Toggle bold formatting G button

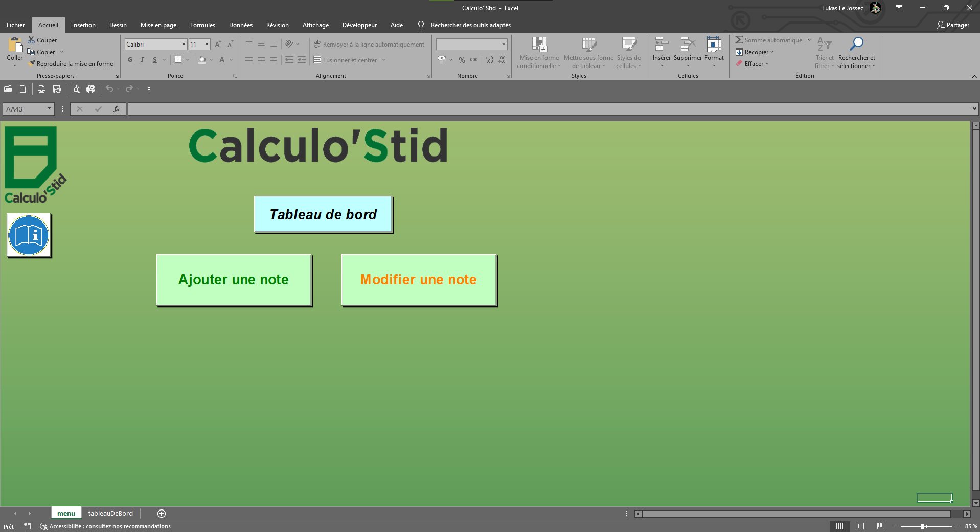130,60
